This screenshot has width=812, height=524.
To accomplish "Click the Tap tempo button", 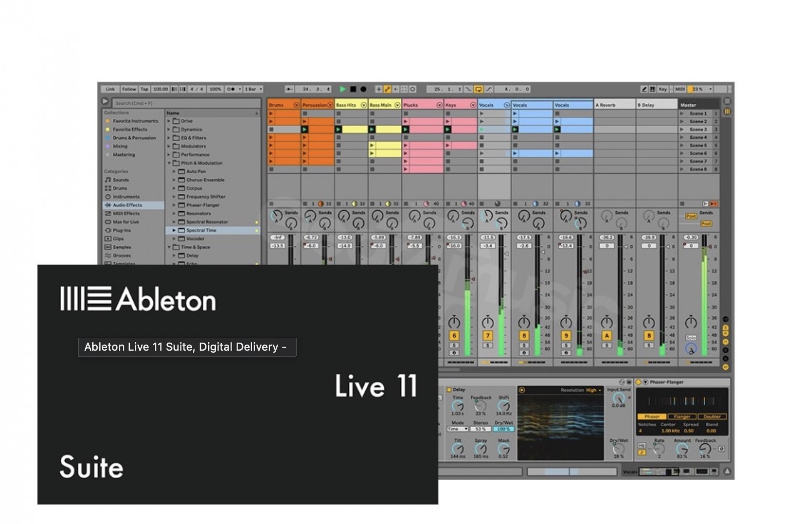I will [144, 89].
